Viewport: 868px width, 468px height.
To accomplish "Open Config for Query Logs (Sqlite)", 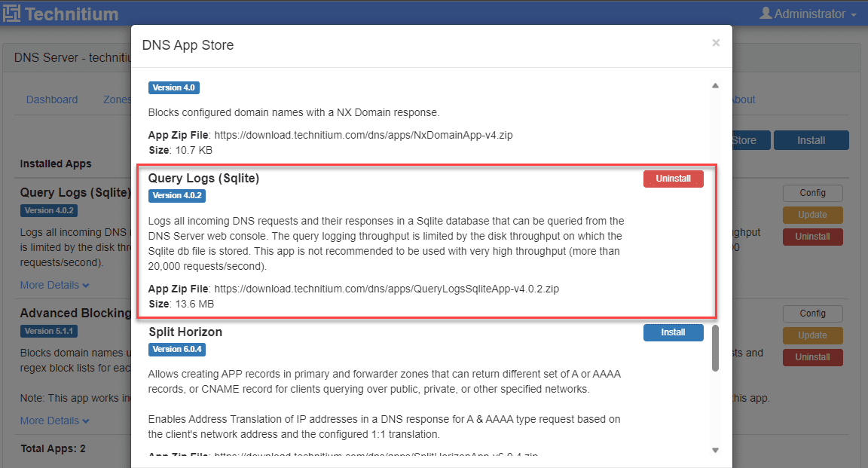I will [x=813, y=193].
